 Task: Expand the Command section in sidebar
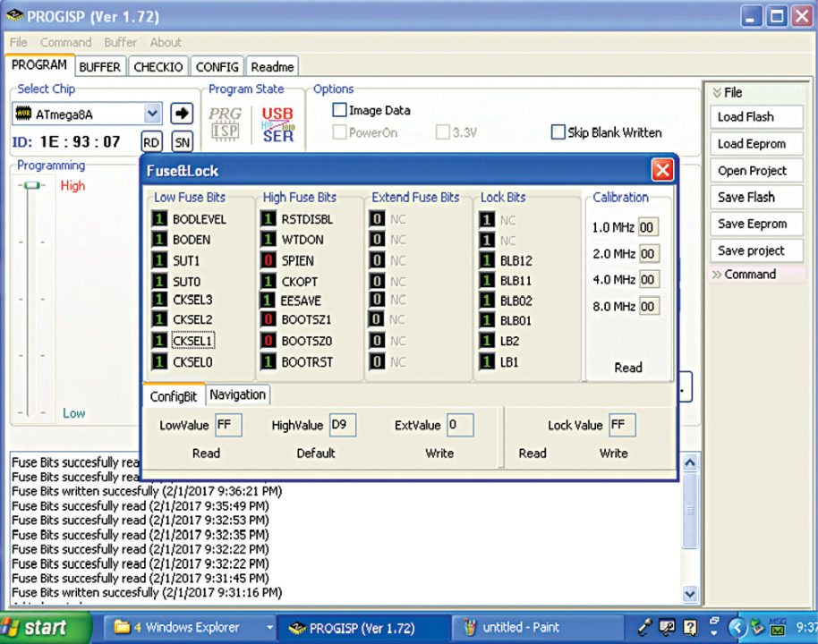(717, 275)
